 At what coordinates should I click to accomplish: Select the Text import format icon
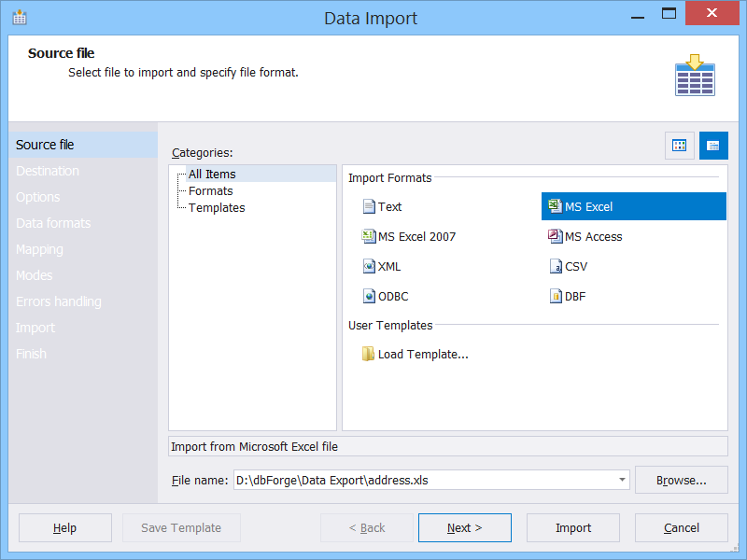[x=369, y=207]
